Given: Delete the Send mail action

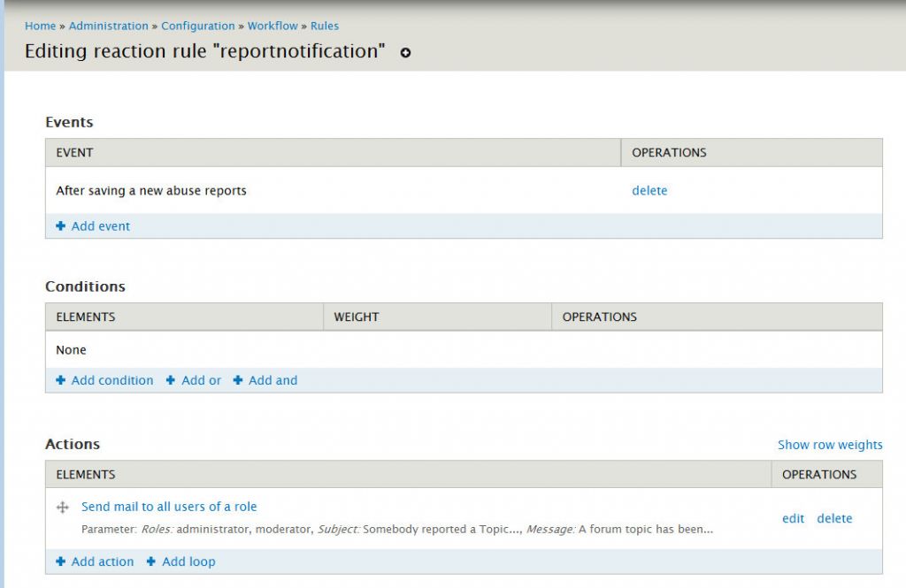Looking at the screenshot, I should pyautogui.click(x=834, y=518).
